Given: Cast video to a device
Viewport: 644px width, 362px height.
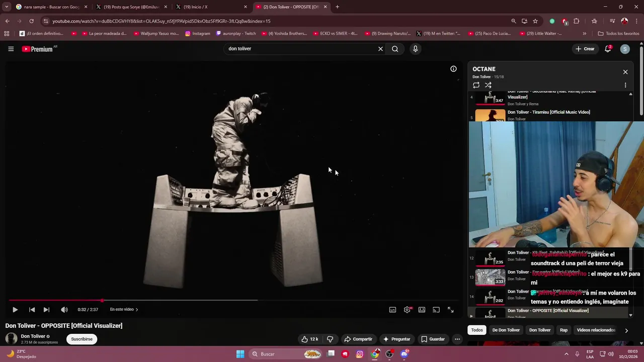Looking at the screenshot, I should pyautogui.click(x=436, y=310).
